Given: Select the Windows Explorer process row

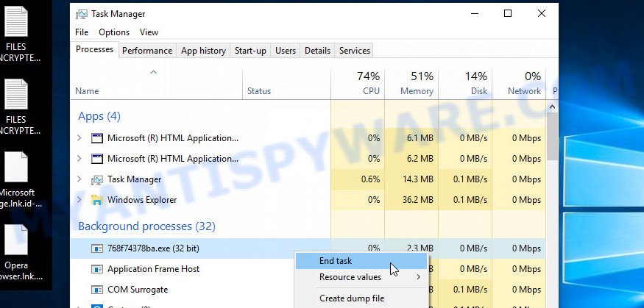Looking at the screenshot, I should [x=308, y=200].
